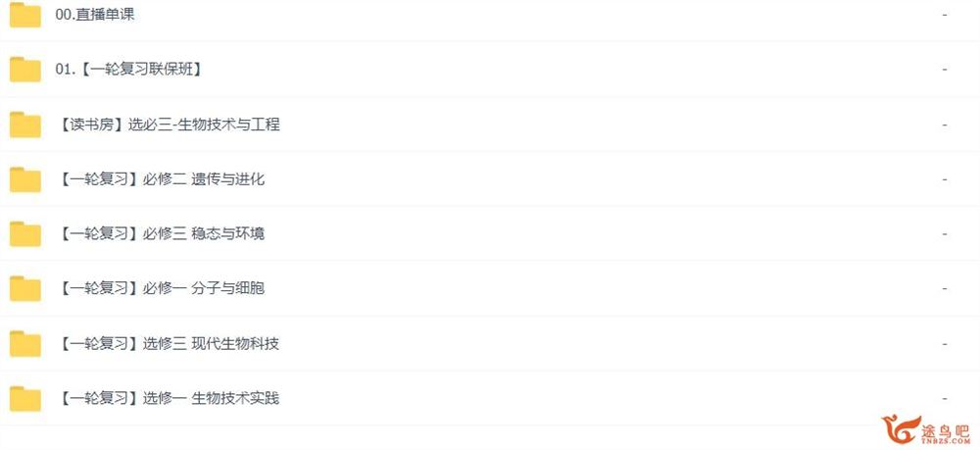Click folder icon for 选修三 现代生物科技
The image size is (980, 450).
point(25,343)
